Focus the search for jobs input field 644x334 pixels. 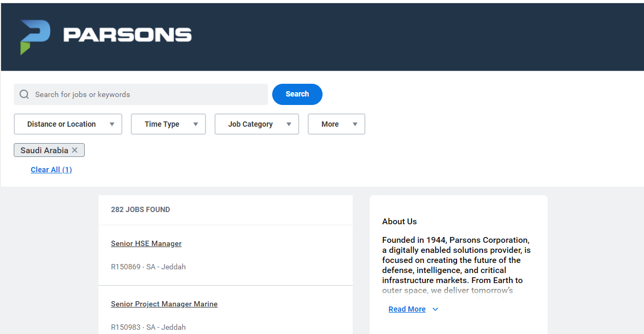141,94
